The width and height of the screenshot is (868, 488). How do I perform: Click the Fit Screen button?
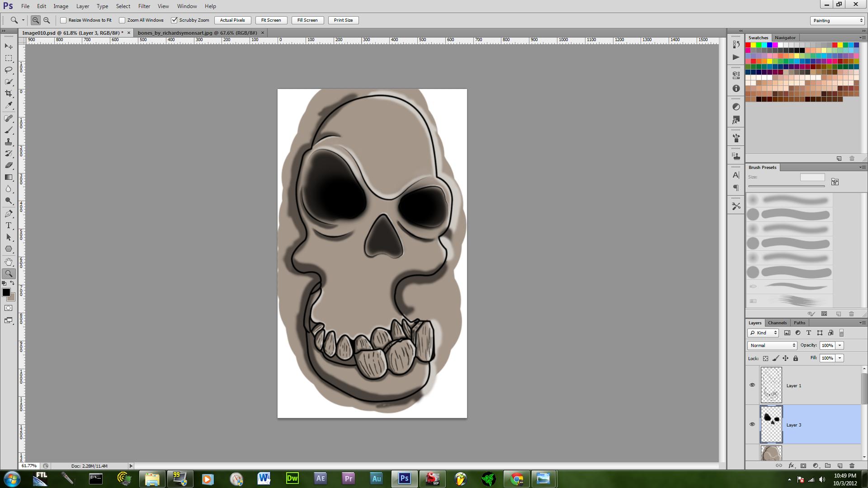271,20
